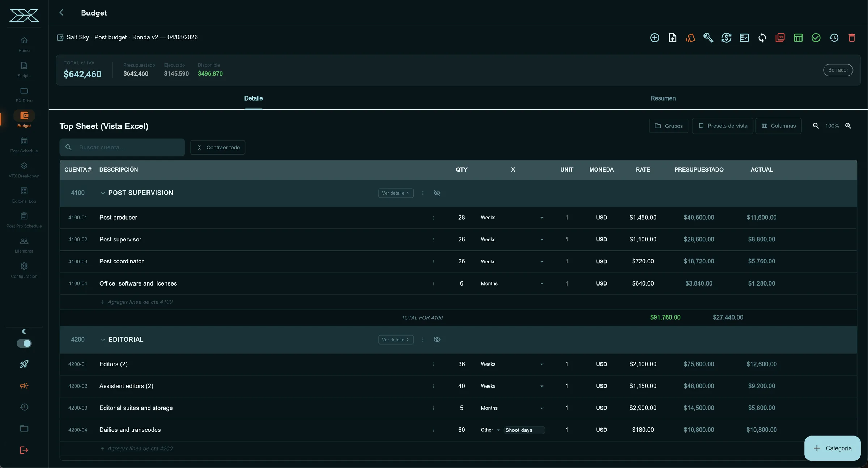
Task: Open the wrench tools icon
Action: click(x=708, y=38)
